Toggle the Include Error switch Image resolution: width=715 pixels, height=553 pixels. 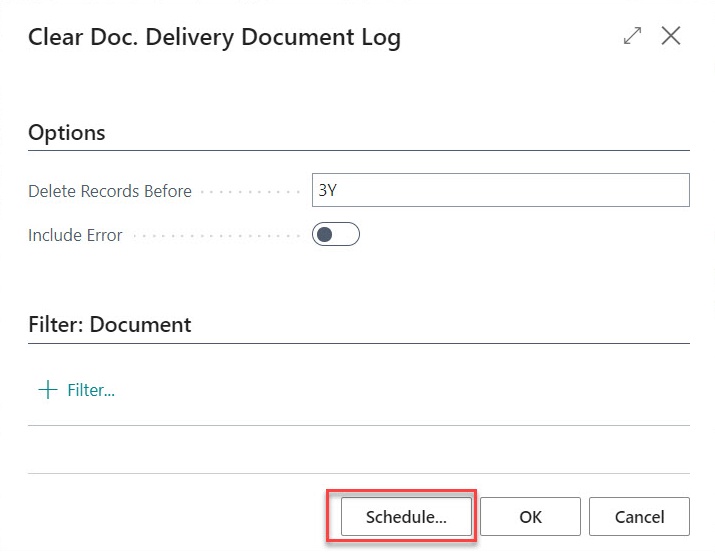pos(336,234)
